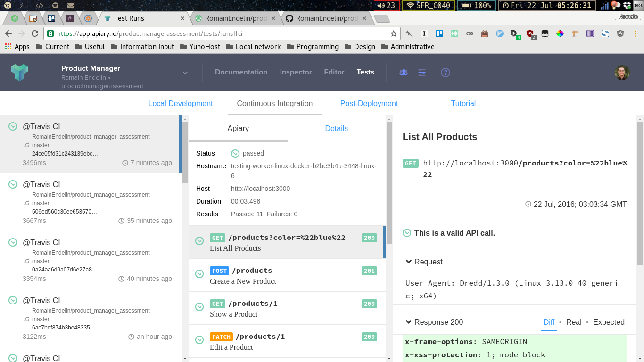Select the Apiary tab in test details
This screenshot has height=362, width=644.
(238, 129)
